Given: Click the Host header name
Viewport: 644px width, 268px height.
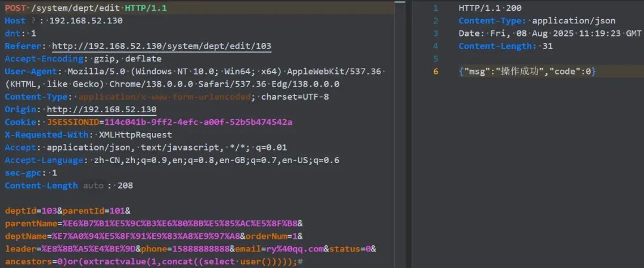Looking at the screenshot, I should (15, 20).
